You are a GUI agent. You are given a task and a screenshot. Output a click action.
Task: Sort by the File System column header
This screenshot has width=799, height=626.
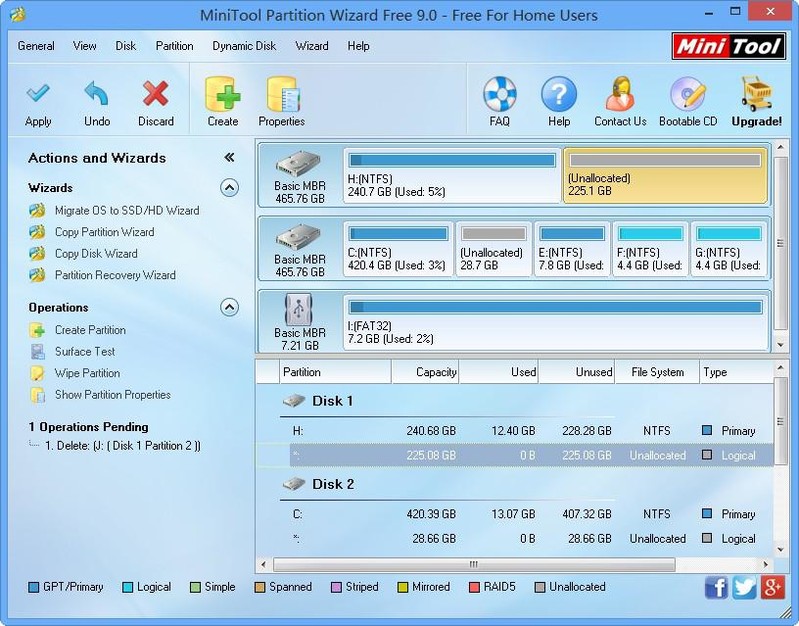[x=657, y=372]
